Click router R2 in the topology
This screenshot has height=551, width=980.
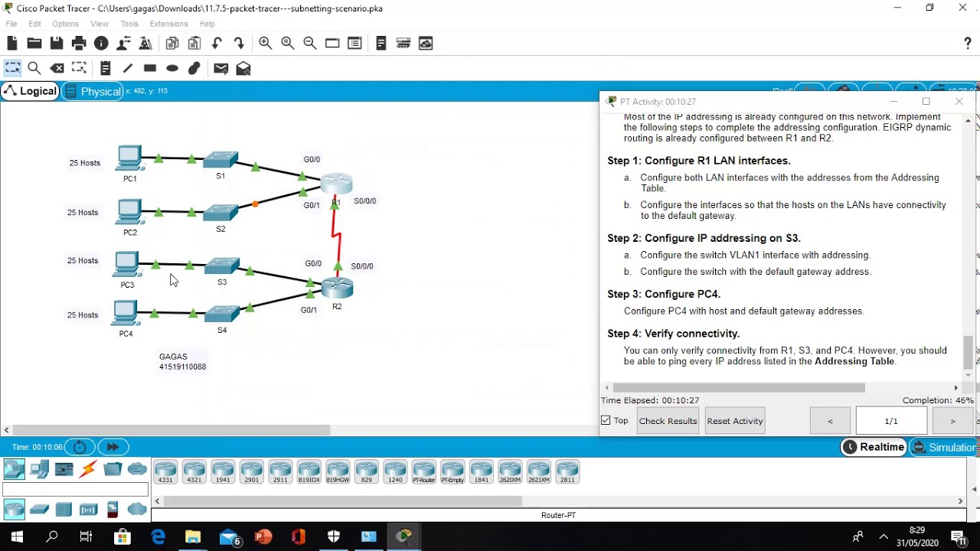click(337, 288)
